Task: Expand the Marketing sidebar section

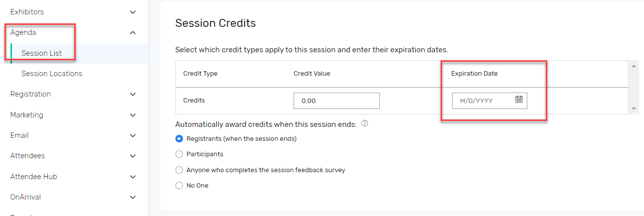Action: click(133, 115)
